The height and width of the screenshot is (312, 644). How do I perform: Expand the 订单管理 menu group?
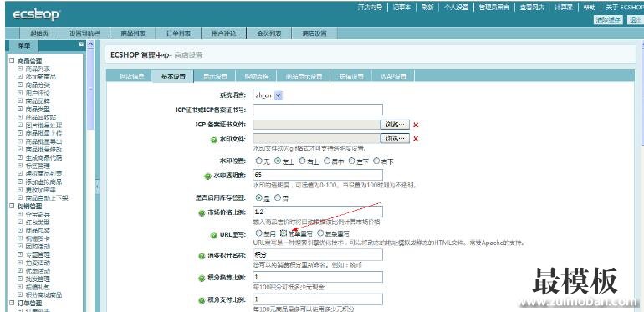(12, 303)
